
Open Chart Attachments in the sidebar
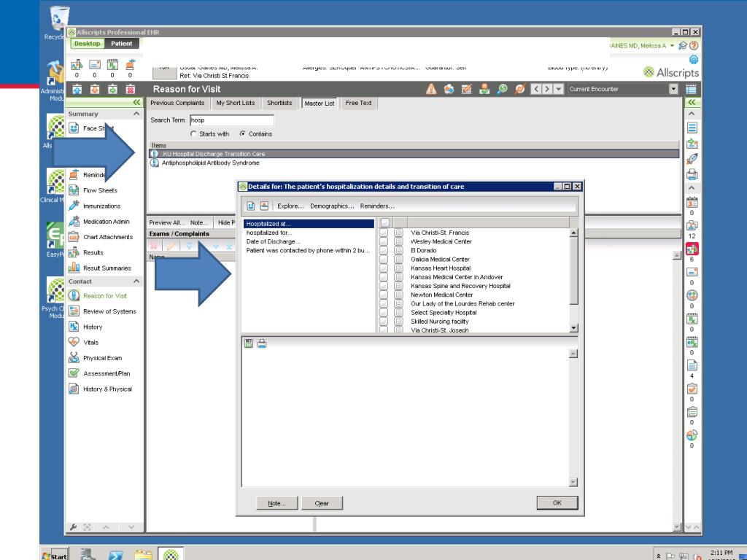pos(108,237)
